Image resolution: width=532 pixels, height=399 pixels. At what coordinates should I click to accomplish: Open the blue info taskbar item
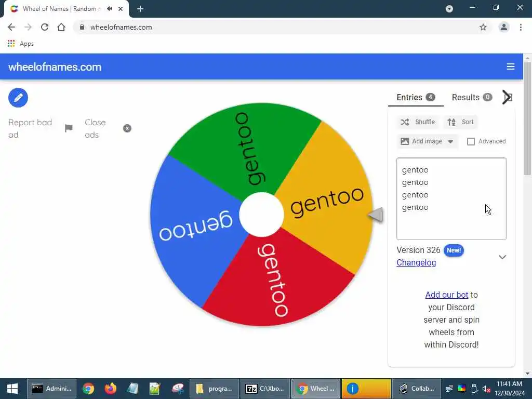(366, 389)
